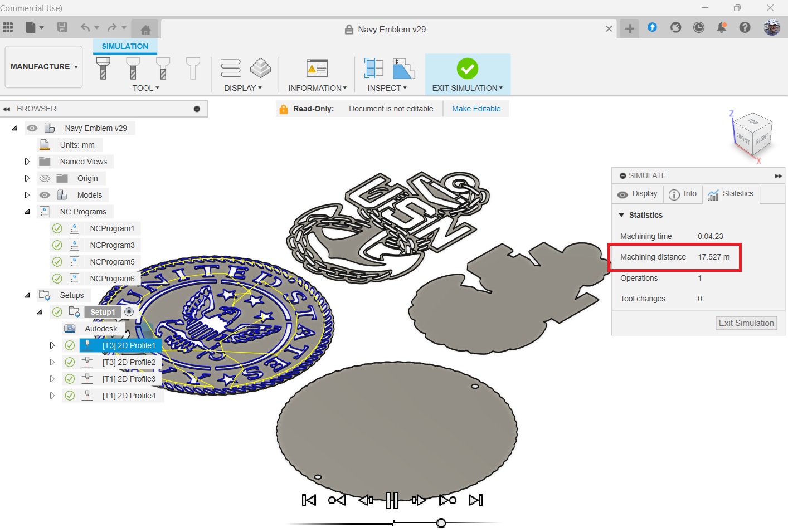This screenshot has width=788, height=532.
Task: Switch to the Display tab in Simulate
Action: [x=638, y=194]
